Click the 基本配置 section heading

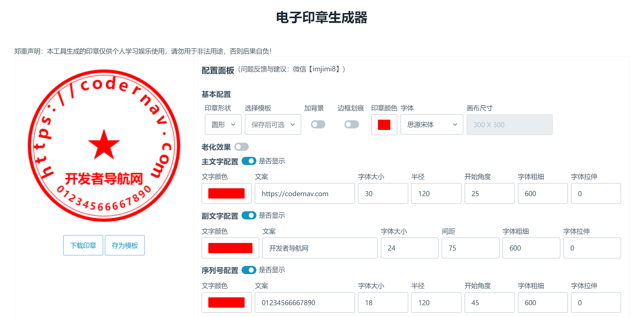tap(216, 94)
